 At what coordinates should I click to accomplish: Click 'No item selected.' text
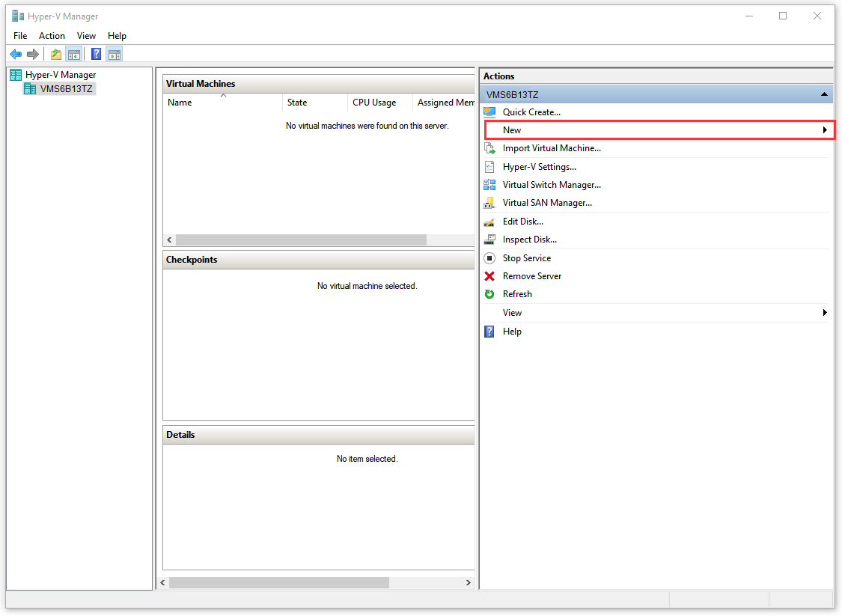coord(367,459)
